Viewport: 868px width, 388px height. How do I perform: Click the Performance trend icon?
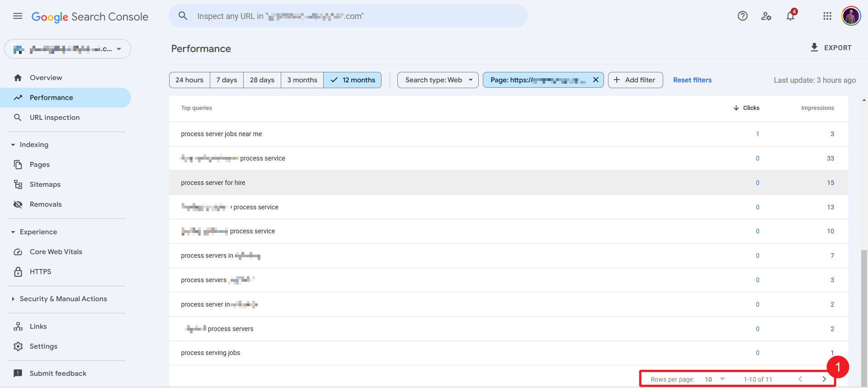tap(18, 98)
